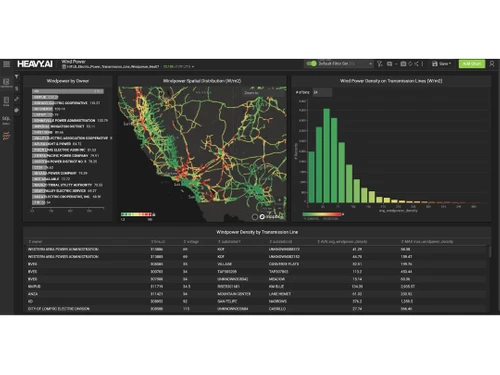Click the histogram color legend gradient

tap(322, 214)
